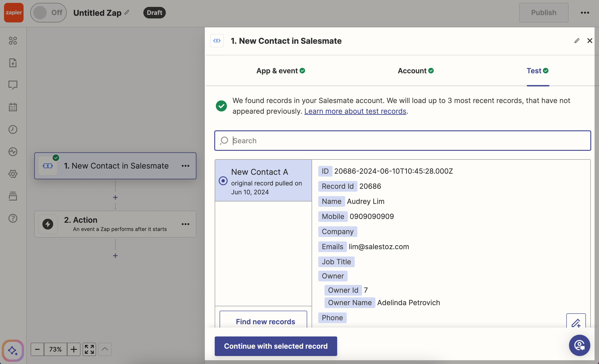Click into the records Search field
Image resolution: width=599 pixels, height=364 pixels.
(403, 141)
